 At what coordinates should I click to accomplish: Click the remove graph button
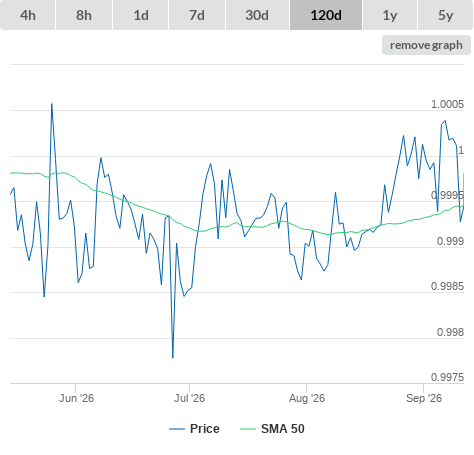[426, 45]
